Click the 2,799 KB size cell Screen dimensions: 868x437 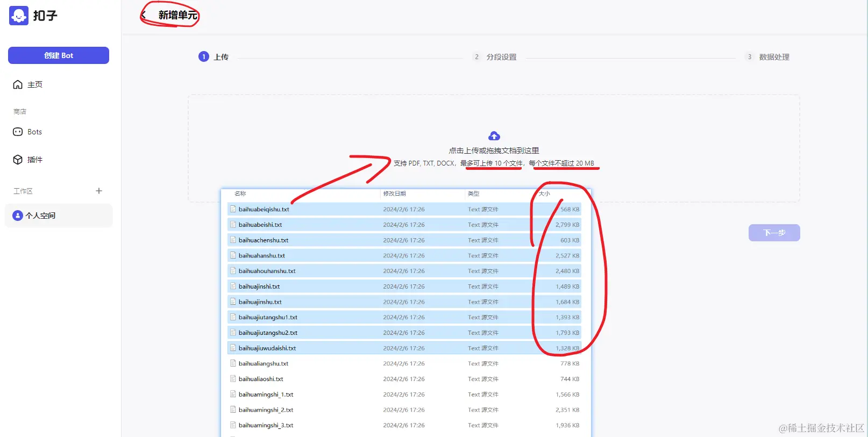[567, 225]
